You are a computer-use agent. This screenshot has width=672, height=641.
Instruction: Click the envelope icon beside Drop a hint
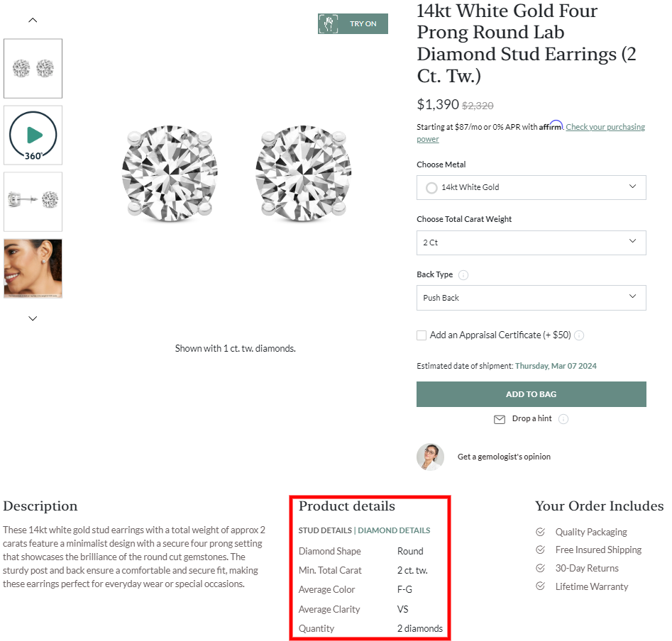point(500,419)
